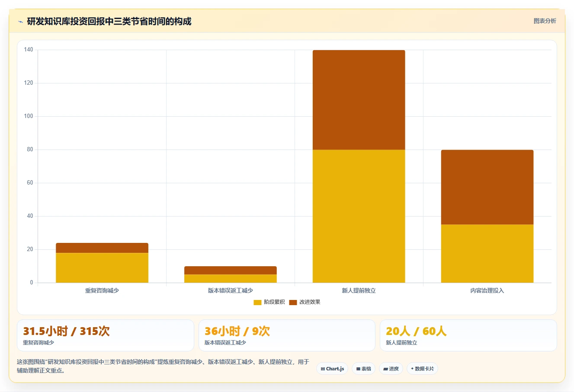Click the 重复咨询减少 x-axis label
The width and height of the screenshot is (574, 392).
point(102,290)
